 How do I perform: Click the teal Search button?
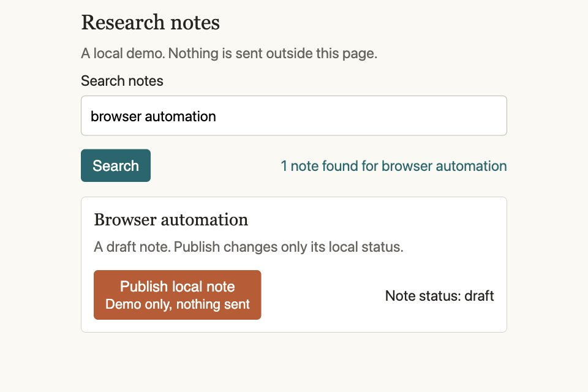click(116, 165)
